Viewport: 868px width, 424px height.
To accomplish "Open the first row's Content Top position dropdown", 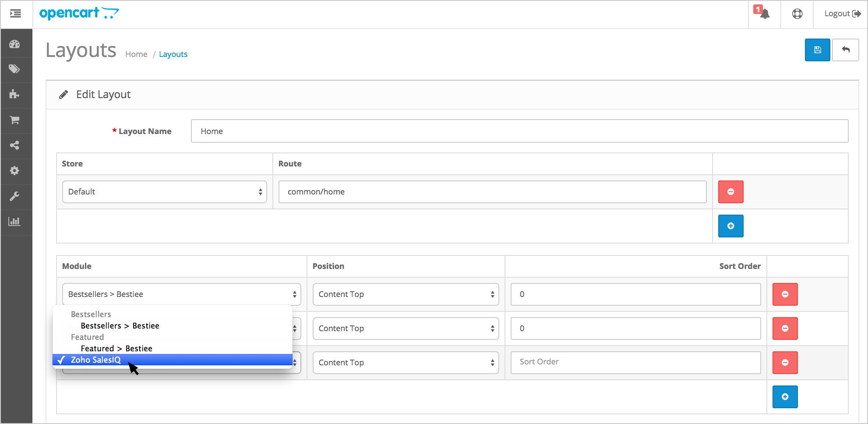I will (x=406, y=294).
